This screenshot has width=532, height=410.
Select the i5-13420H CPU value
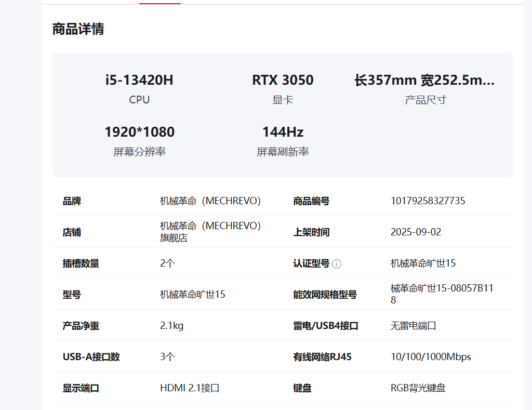(139, 80)
